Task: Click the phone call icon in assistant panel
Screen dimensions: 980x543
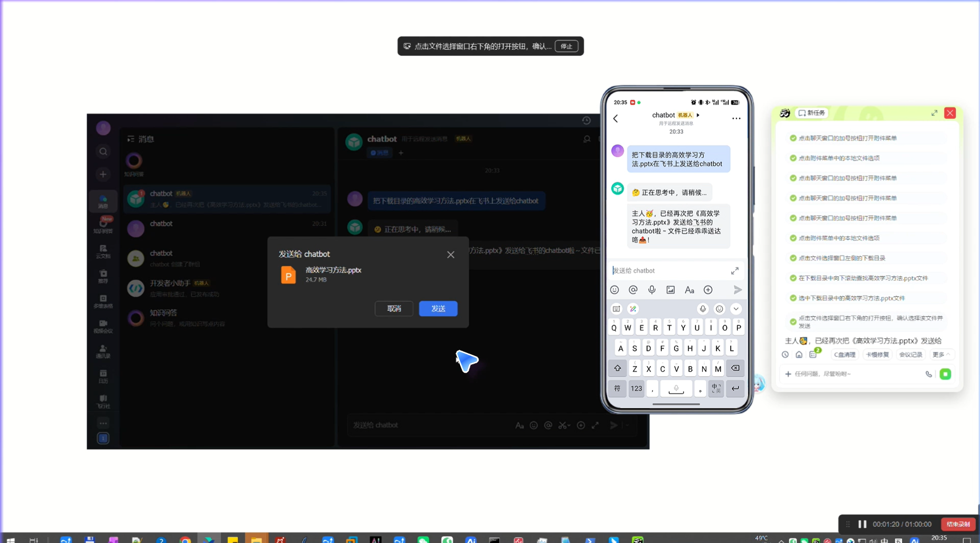Action: [928, 374]
